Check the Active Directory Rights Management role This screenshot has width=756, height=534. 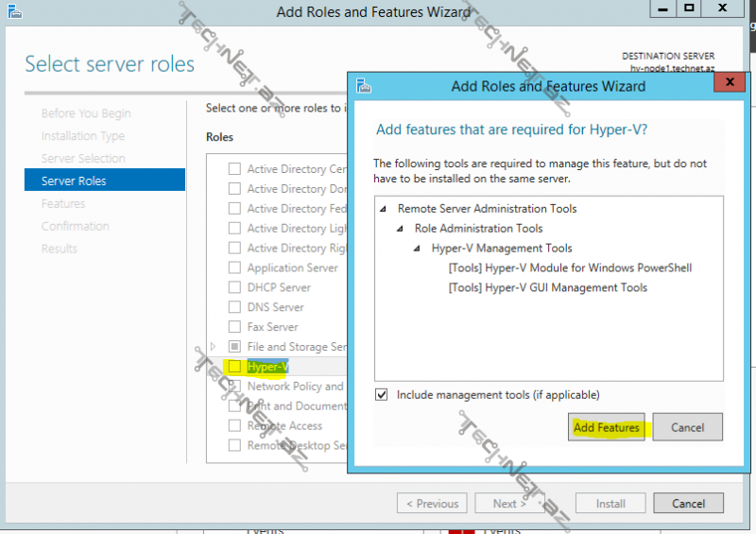(x=234, y=248)
